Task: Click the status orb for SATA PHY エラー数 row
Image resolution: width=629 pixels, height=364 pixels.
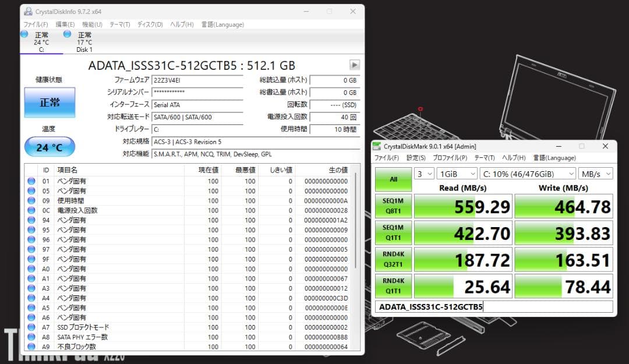Action: click(31, 337)
